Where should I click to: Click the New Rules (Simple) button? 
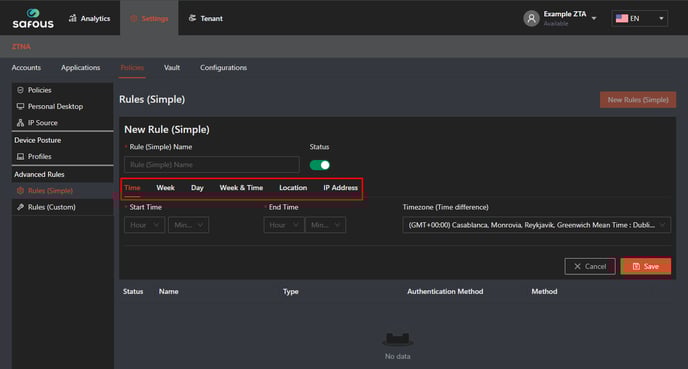(638, 100)
